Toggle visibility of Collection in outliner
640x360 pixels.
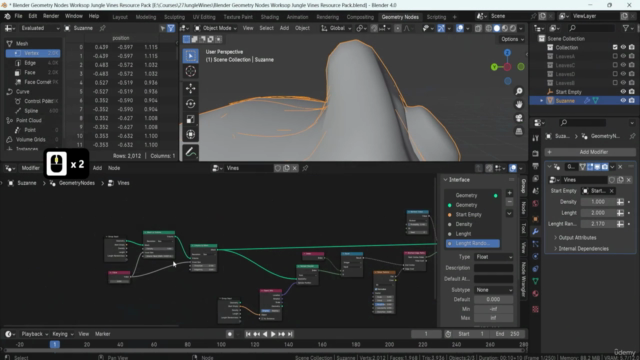click(x=623, y=47)
